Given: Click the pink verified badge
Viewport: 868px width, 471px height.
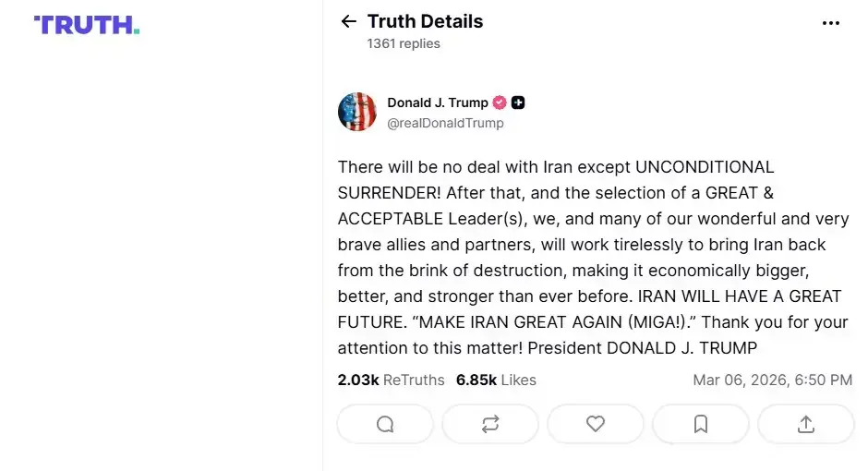Looking at the screenshot, I should 500,103.
